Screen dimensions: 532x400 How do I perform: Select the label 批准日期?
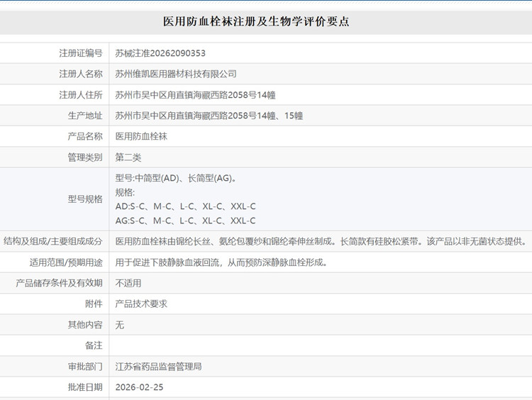tap(85, 387)
